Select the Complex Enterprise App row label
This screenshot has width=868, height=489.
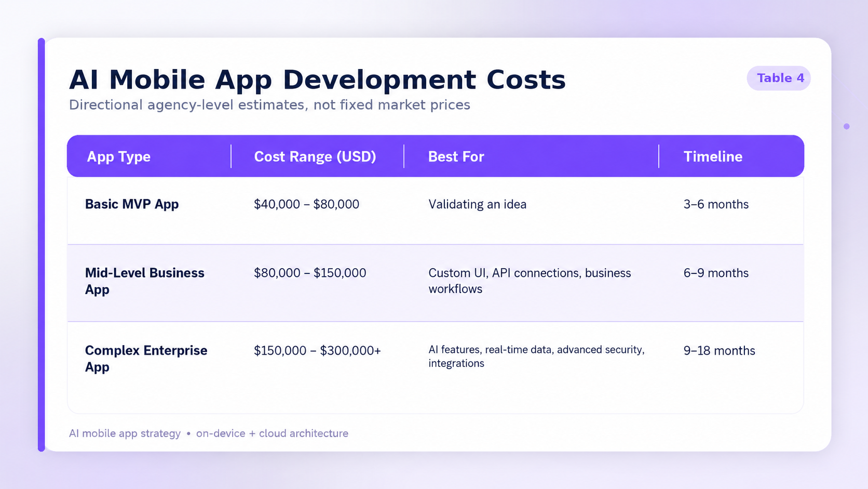146,359
